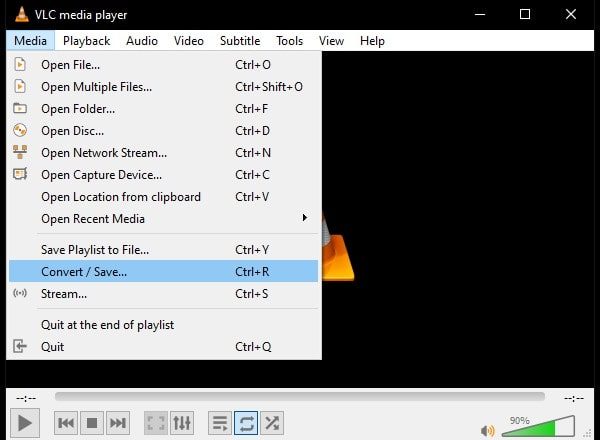The width and height of the screenshot is (600, 440).
Task: Click the Open Multiple Files icon
Action: [20, 86]
